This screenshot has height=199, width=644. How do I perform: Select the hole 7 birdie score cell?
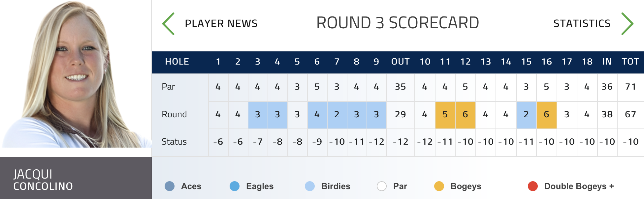[x=337, y=115]
